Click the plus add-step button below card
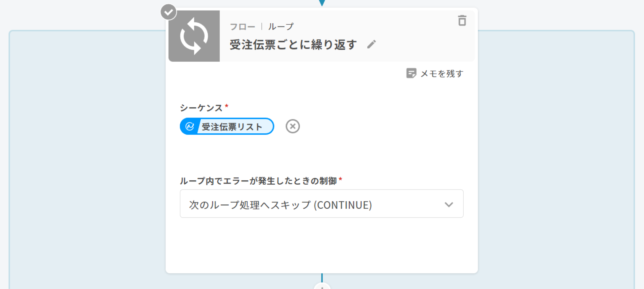The image size is (644, 289). (322, 287)
